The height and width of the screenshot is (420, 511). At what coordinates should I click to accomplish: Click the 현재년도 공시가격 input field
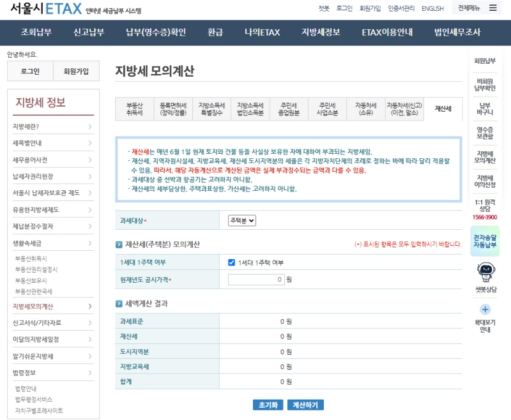point(257,280)
